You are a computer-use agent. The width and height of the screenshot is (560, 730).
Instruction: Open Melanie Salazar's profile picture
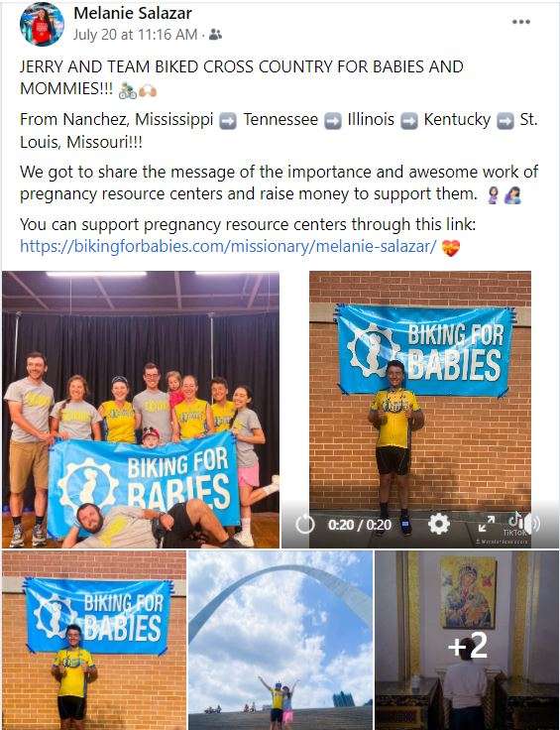coord(42,24)
